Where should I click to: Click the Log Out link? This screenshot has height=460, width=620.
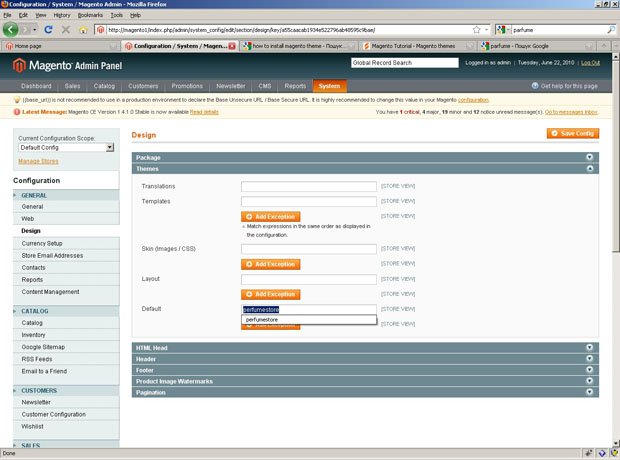click(x=590, y=63)
